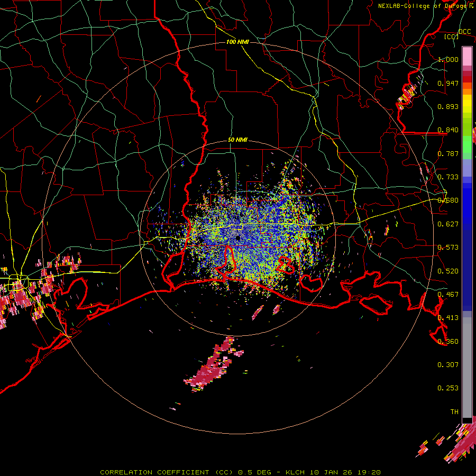
Task: Click the 0.307 legend value
Action: [448, 365]
